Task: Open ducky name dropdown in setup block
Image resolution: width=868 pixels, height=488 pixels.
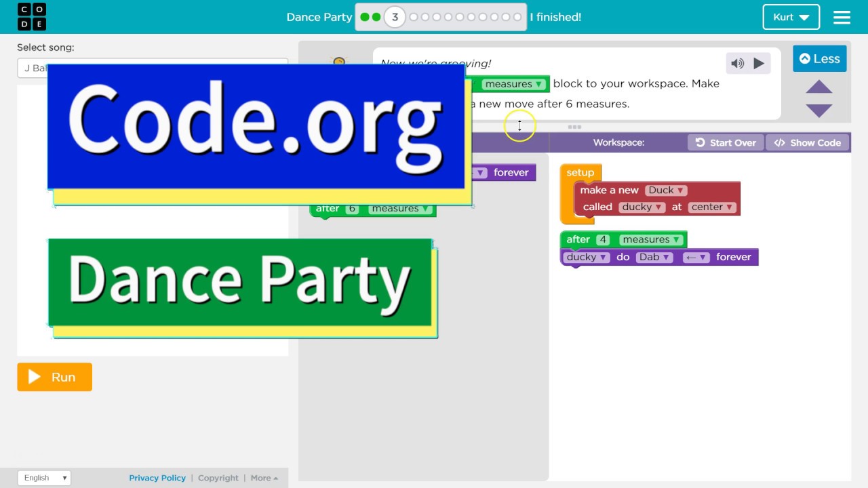Action: 642,207
